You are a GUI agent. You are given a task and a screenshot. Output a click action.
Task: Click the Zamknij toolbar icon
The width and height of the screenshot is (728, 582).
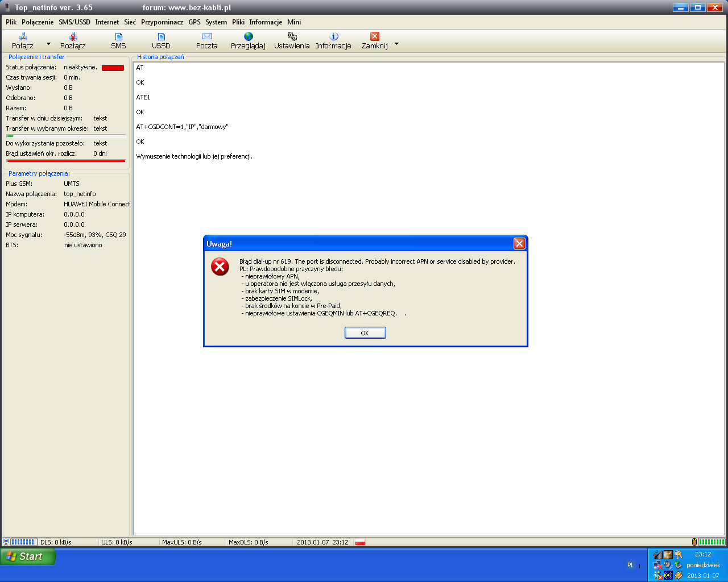(374, 37)
